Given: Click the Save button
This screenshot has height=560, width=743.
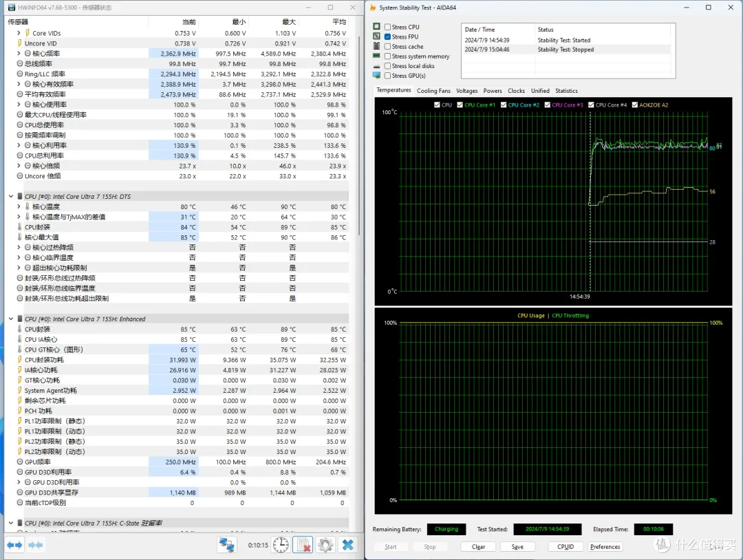Looking at the screenshot, I should (517, 546).
